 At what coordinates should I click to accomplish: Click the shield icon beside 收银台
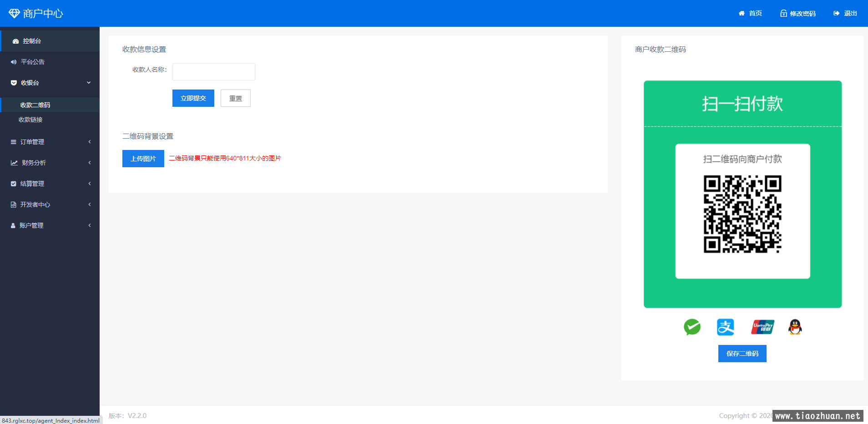pos(14,83)
